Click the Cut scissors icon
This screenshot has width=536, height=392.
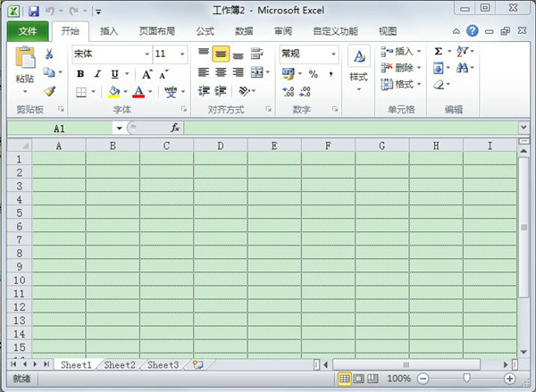pyautogui.click(x=49, y=54)
